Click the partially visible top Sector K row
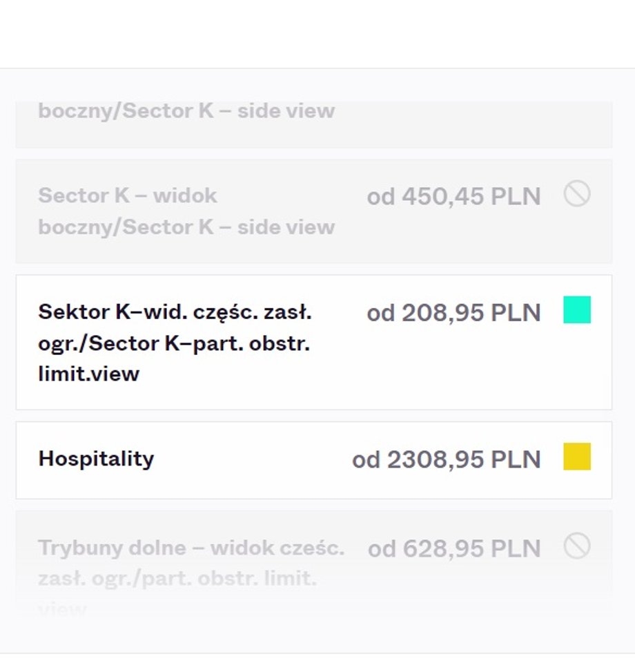 click(314, 125)
